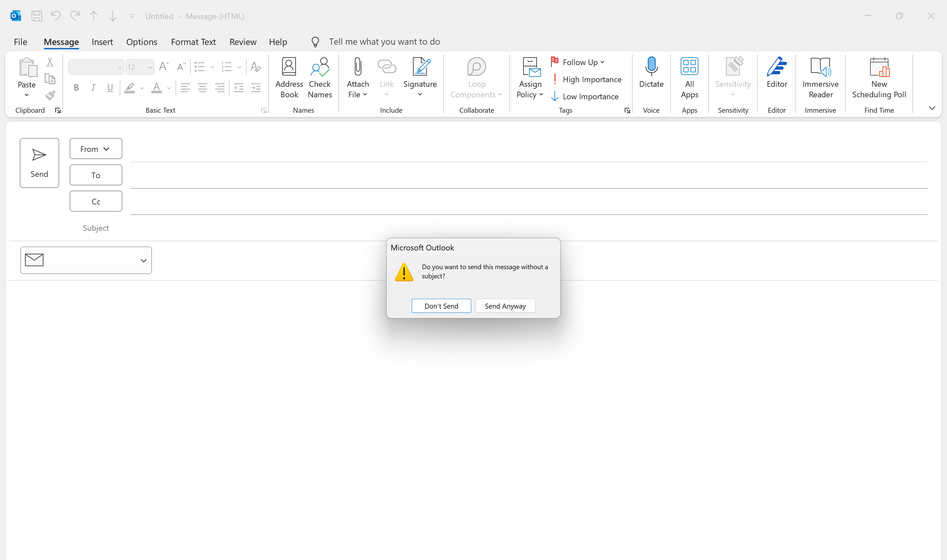Open the Format Text tab
Screen dimensions: 947x560
tap(193, 41)
